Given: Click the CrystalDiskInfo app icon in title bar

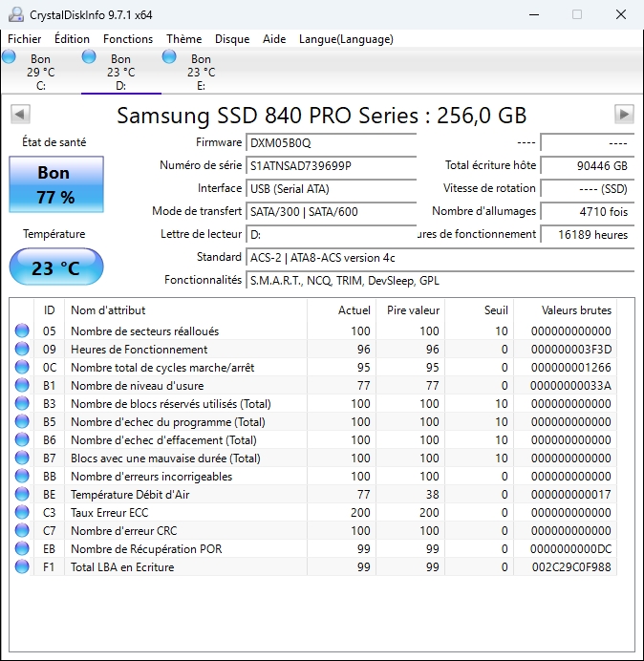Looking at the screenshot, I should click(14, 14).
